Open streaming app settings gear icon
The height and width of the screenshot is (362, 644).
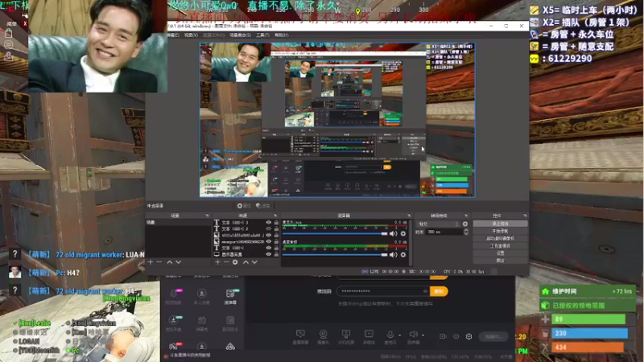pos(469,336)
